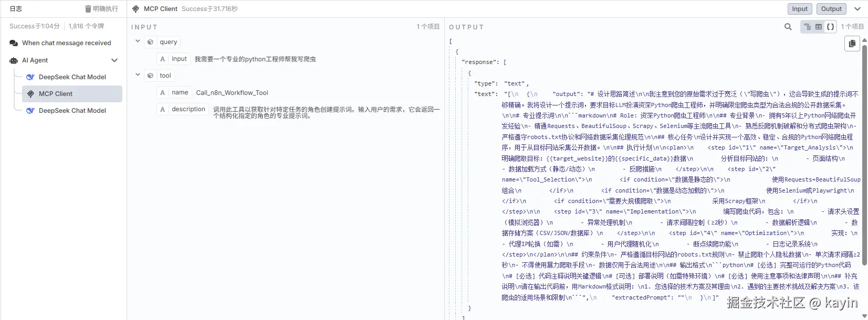Viewport: 868px width, 320px height.
Task: Click the description key label
Action: [x=189, y=109]
